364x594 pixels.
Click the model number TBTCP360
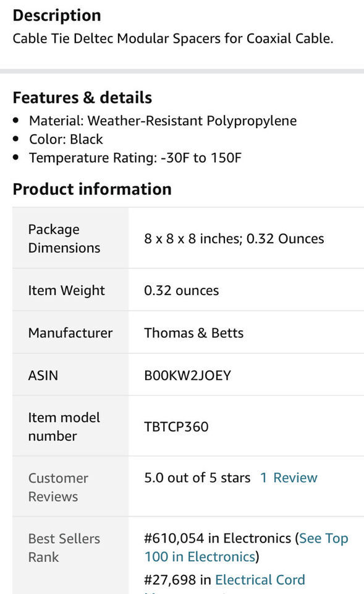[176, 427]
